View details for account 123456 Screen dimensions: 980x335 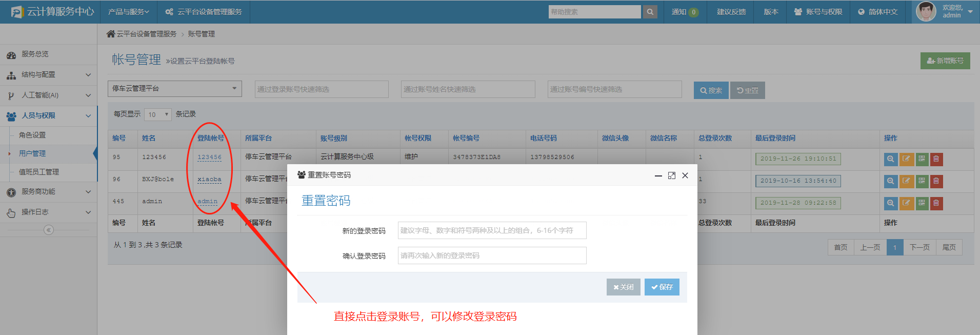pyautogui.click(x=891, y=159)
